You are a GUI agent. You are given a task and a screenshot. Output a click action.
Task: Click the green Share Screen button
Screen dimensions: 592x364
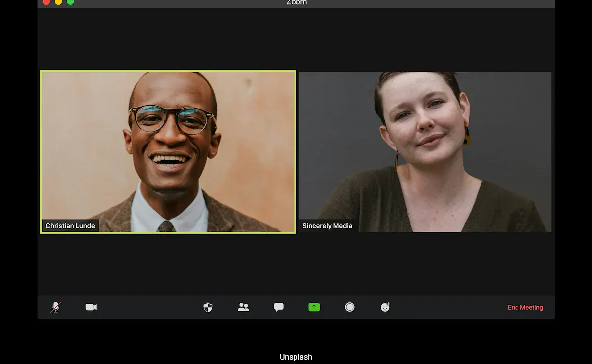click(x=314, y=307)
